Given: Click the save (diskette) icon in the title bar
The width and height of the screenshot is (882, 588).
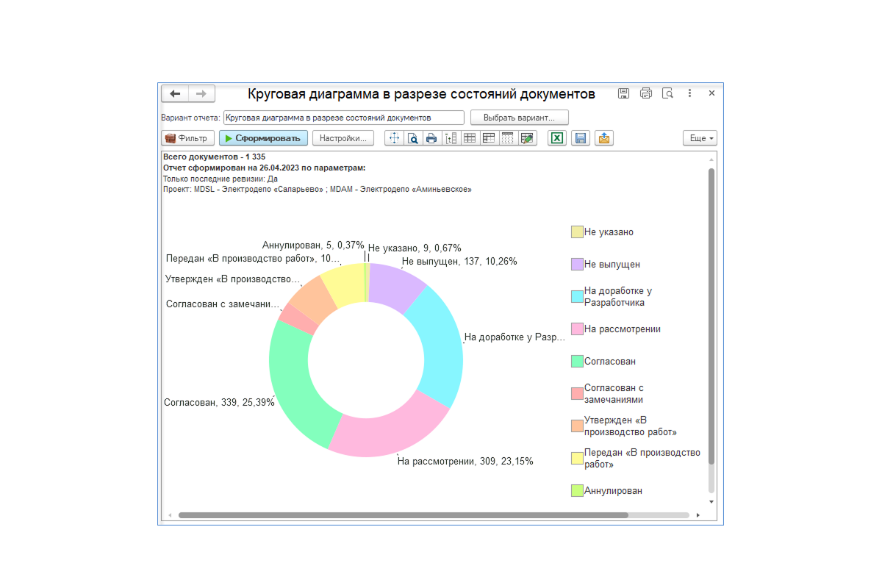Looking at the screenshot, I should coord(623,93).
